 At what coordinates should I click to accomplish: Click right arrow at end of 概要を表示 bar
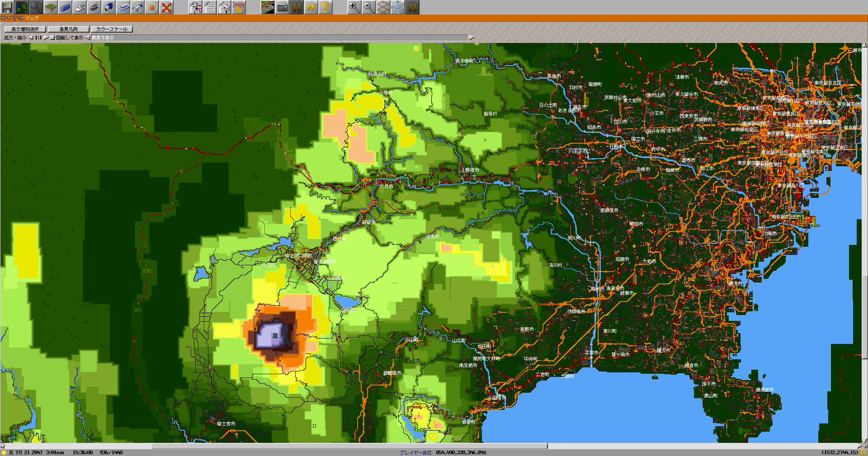tap(471, 38)
